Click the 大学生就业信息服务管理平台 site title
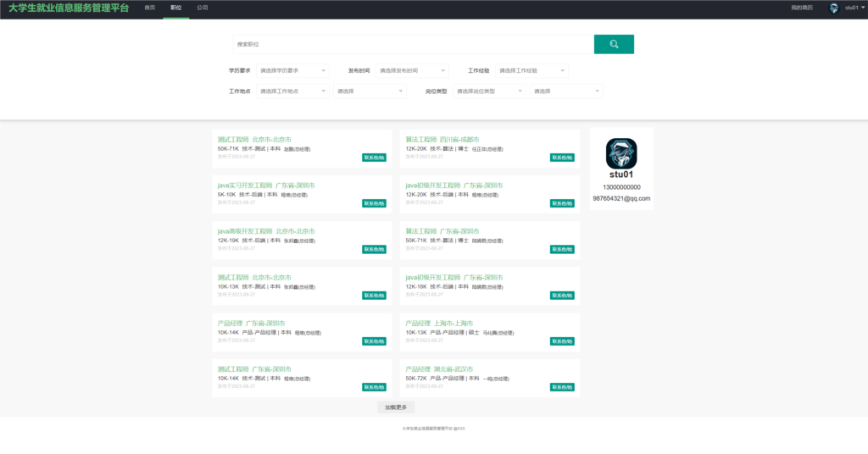868x454 pixels. point(69,8)
